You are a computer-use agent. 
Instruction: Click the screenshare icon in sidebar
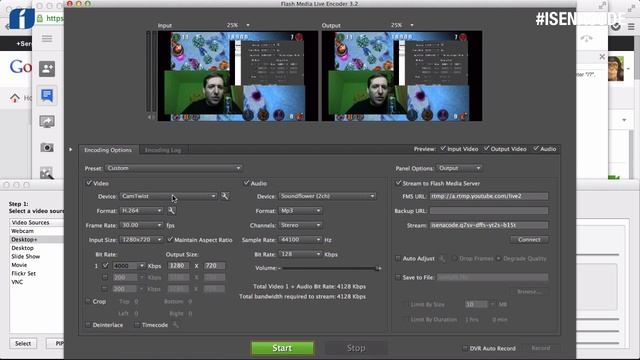point(47,122)
